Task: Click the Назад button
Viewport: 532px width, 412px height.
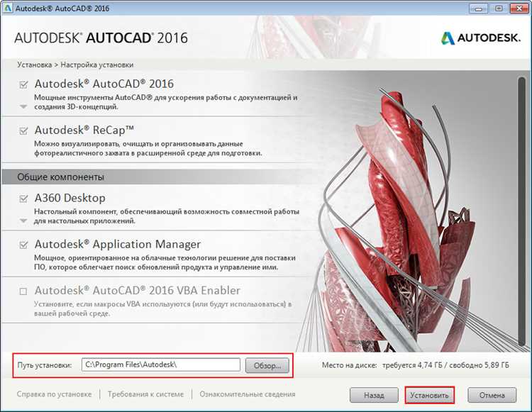Action: tap(374, 395)
